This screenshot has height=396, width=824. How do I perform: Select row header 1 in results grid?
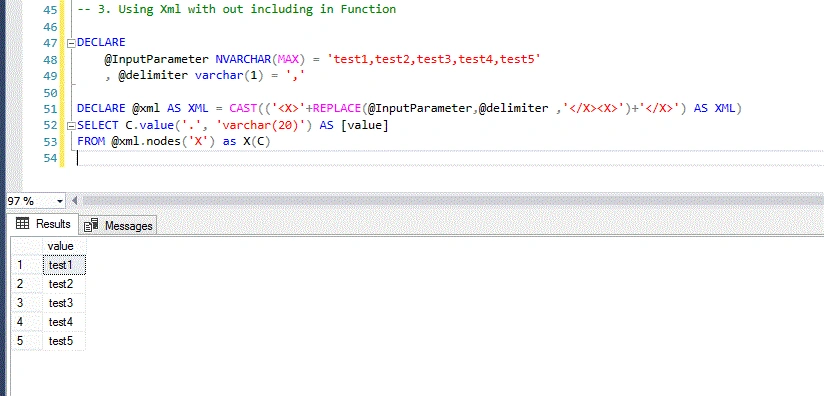[27, 265]
